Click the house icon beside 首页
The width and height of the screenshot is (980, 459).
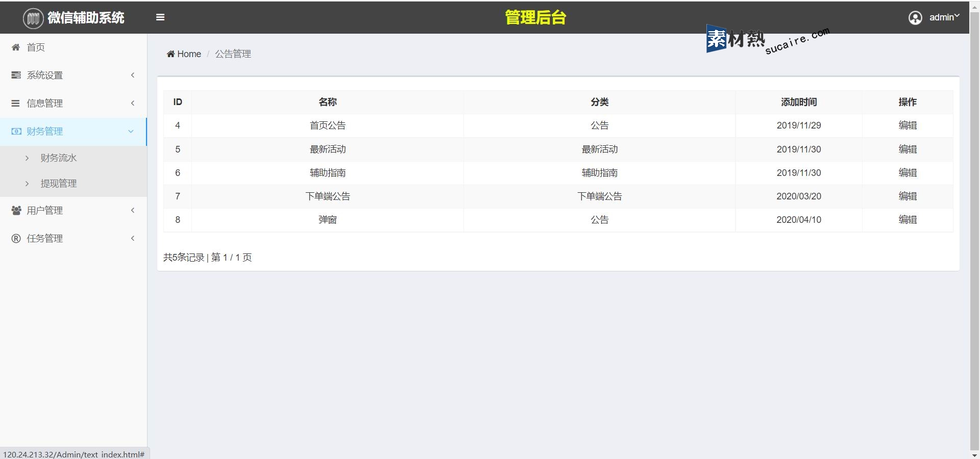(16, 47)
